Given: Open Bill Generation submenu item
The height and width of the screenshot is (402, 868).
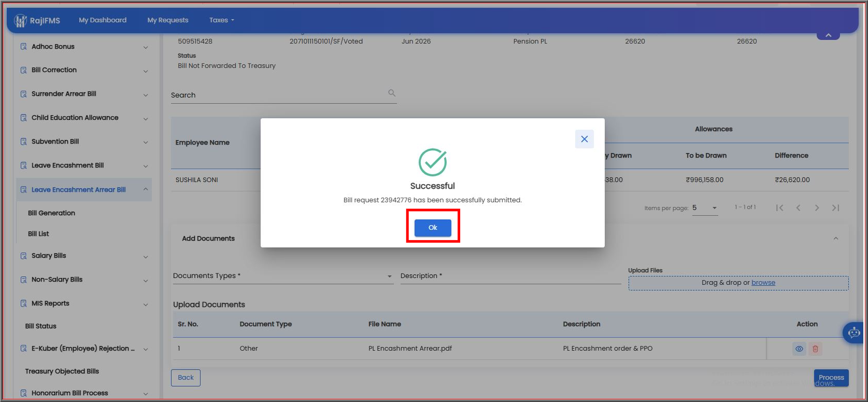Looking at the screenshot, I should point(51,213).
